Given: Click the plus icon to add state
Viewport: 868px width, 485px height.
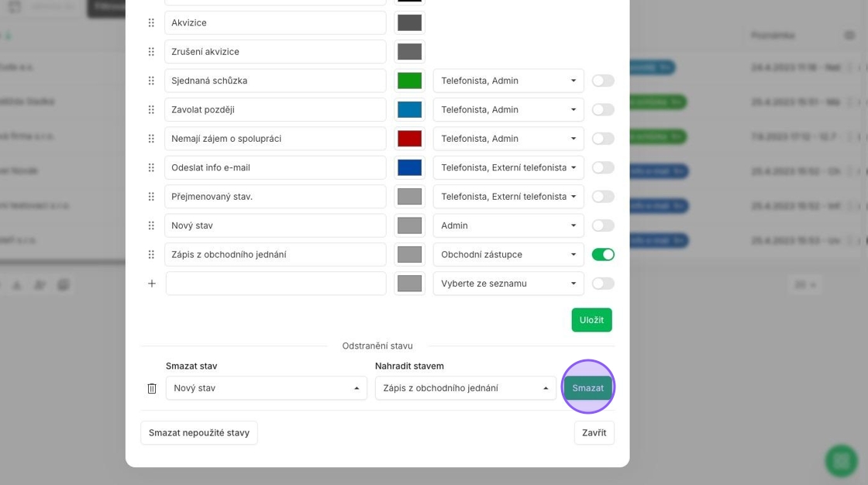Looking at the screenshot, I should click(x=152, y=284).
